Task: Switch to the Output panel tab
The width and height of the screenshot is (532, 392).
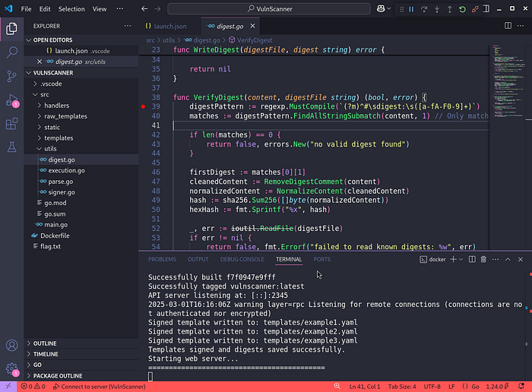Action: pos(198,259)
